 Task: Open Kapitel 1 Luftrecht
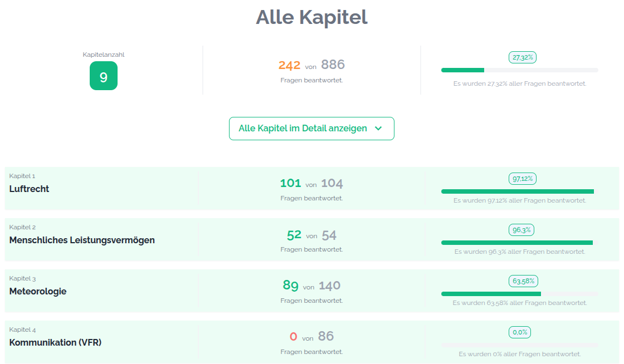[29, 189]
